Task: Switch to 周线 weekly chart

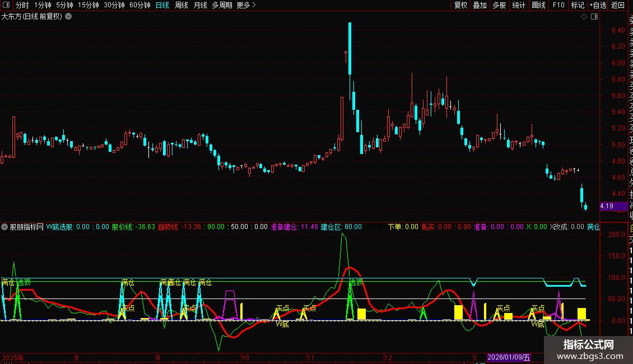Action: pos(181,5)
